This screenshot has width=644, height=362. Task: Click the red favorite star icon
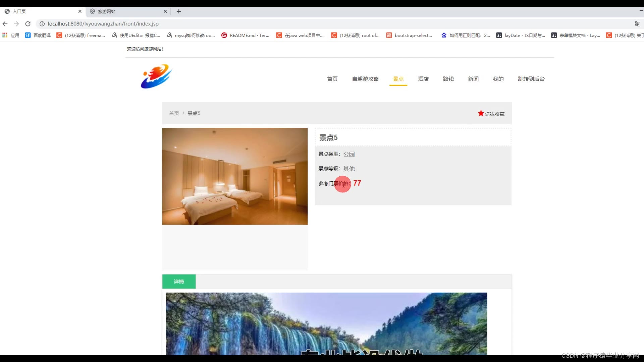coord(481,113)
